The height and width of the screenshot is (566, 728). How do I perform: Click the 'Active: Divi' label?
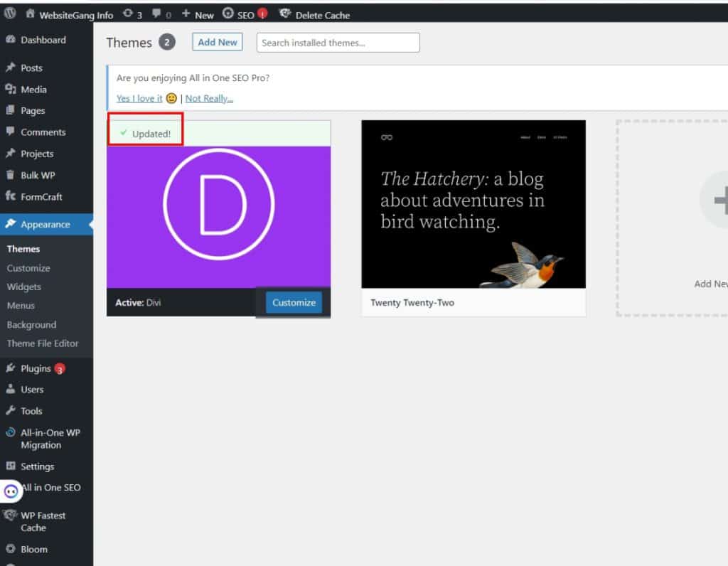(138, 303)
